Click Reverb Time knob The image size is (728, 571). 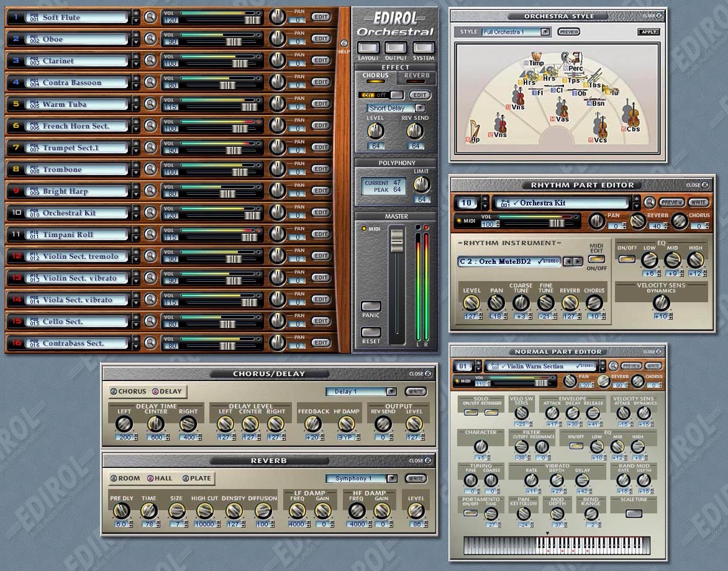(x=148, y=511)
